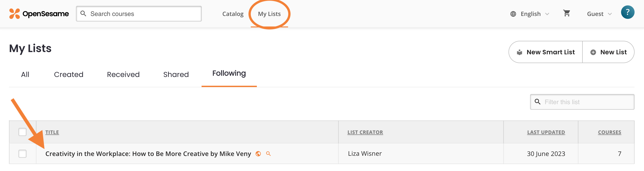Switch to the Received tab
Image resolution: width=644 pixels, height=171 pixels.
pos(123,74)
